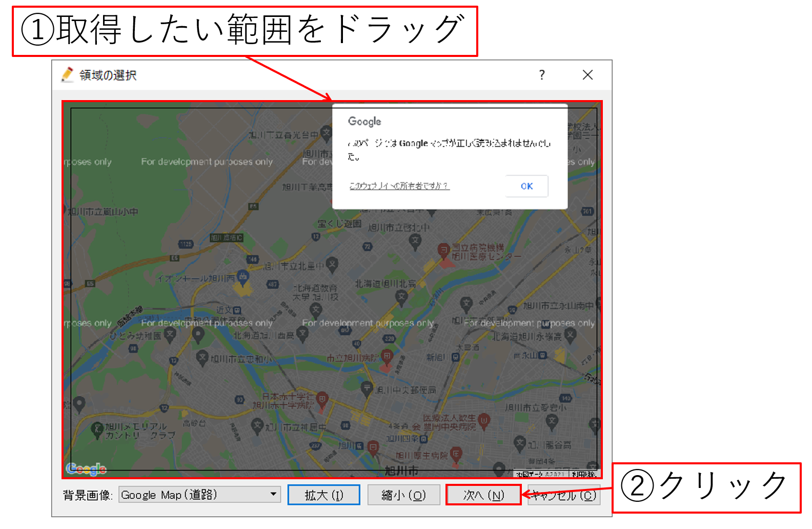Select the 北海道旭川西高 school pin
This screenshot has width=812, height=529.
pos(302,334)
